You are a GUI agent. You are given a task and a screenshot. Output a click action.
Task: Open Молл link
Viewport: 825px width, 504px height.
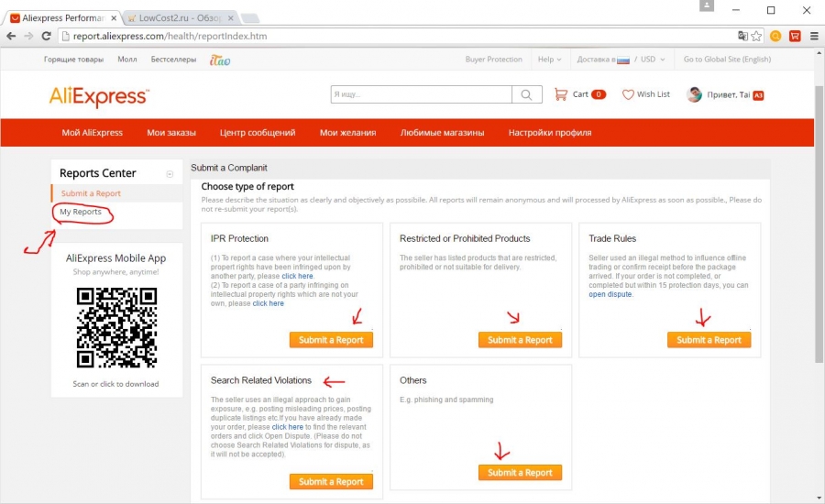click(x=127, y=60)
